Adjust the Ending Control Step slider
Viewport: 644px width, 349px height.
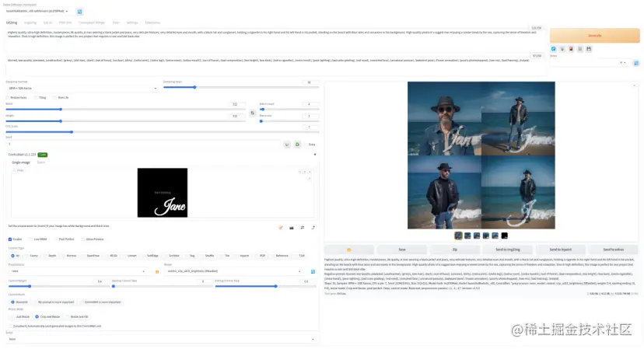265,286
